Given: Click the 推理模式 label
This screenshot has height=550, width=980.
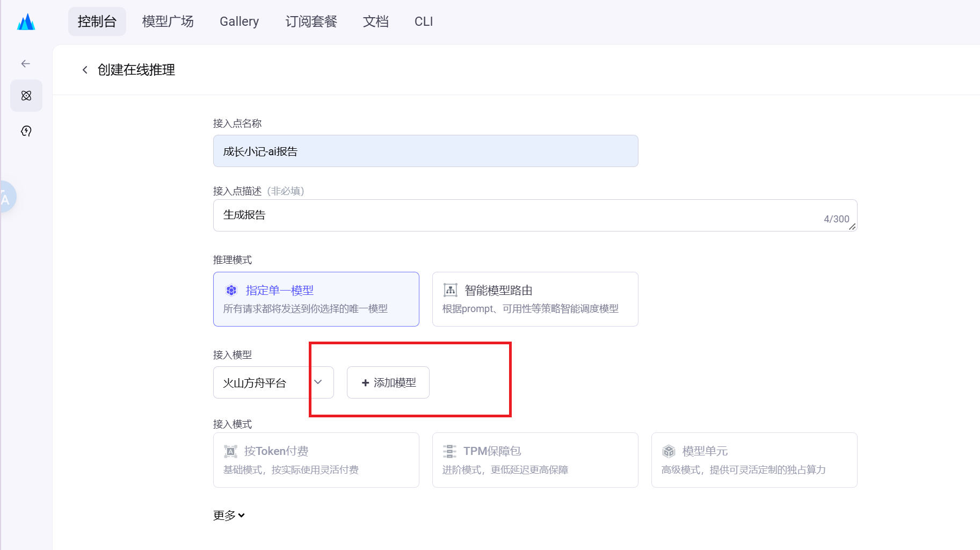Looking at the screenshot, I should (x=233, y=260).
